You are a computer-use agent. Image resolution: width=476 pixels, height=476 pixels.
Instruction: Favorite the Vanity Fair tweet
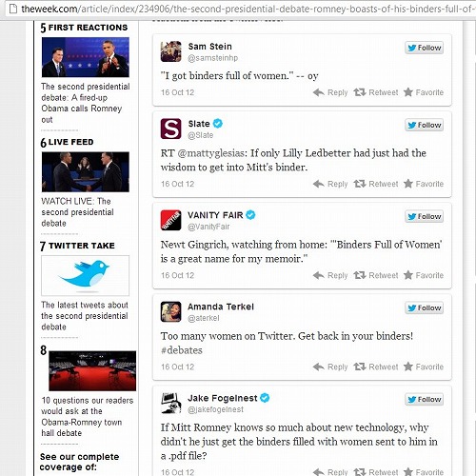click(x=424, y=275)
